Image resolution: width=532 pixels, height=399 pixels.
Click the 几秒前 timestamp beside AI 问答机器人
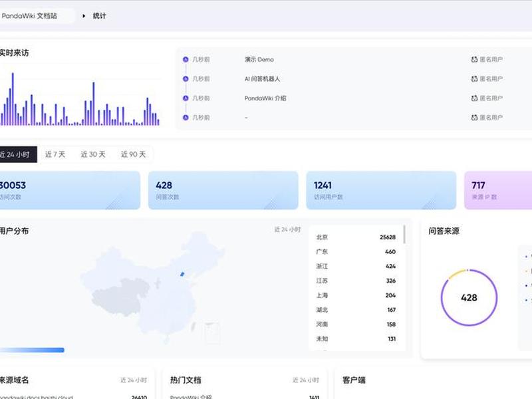(x=201, y=78)
